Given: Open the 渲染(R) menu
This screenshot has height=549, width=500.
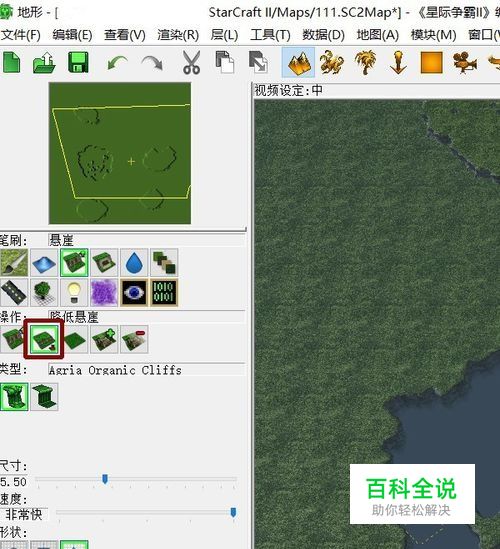Looking at the screenshot, I should (x=178, y=35).
